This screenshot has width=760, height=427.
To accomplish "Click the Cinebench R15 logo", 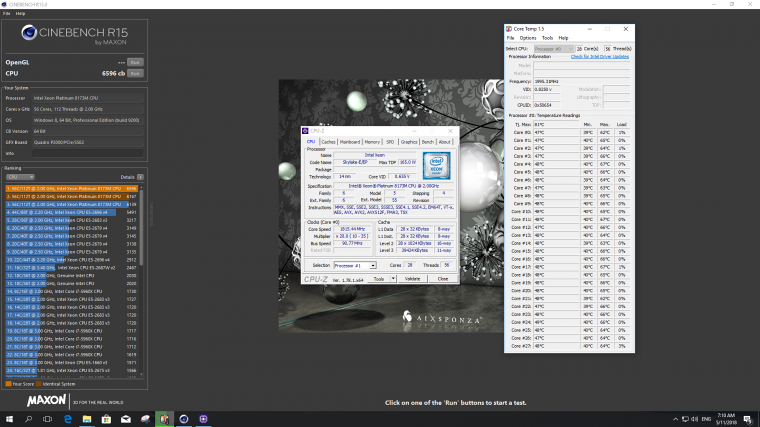I will click(x=75, y=35).
